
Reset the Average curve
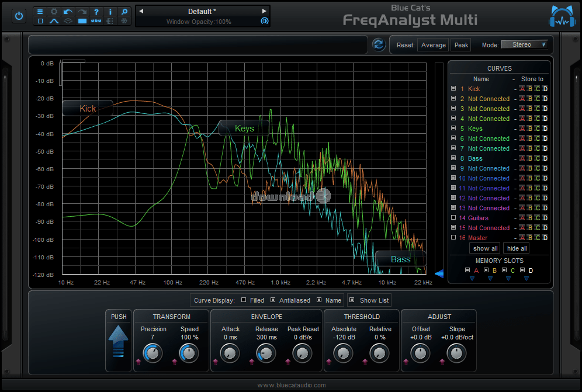point(433,45)
